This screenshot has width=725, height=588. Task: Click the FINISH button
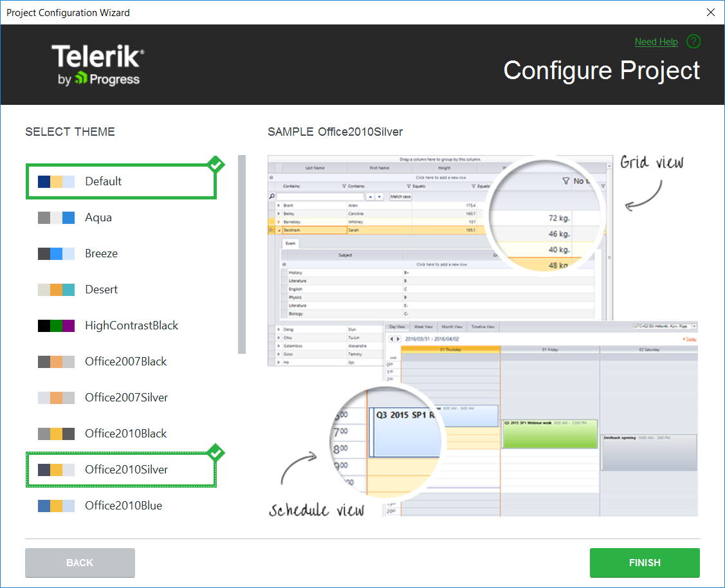(645, 562)
